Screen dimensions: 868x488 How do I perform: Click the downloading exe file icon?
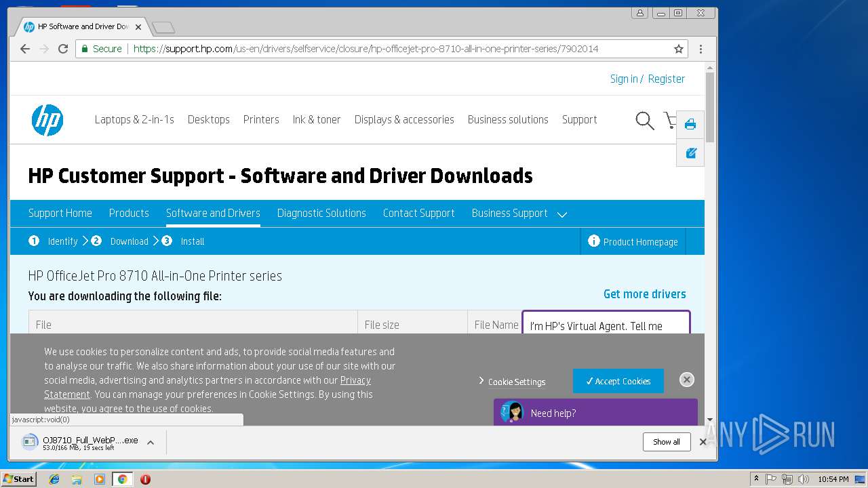click(30, 443)
